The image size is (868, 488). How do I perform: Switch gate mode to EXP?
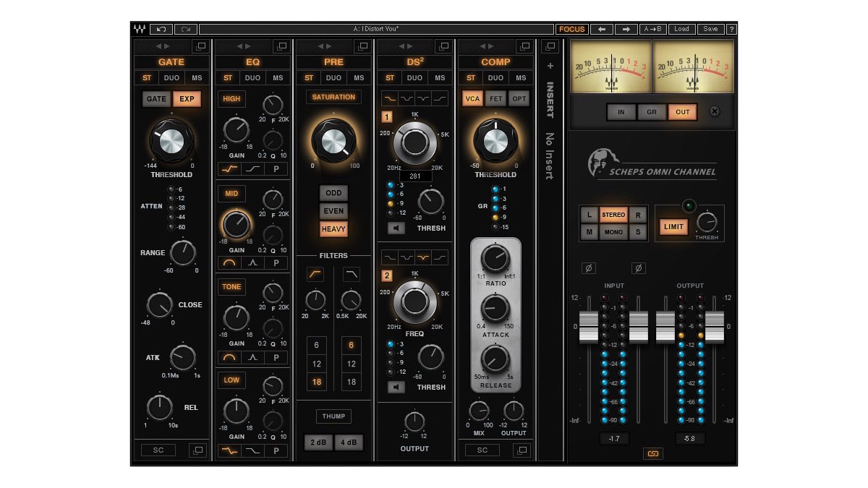[x=187, y=99]
